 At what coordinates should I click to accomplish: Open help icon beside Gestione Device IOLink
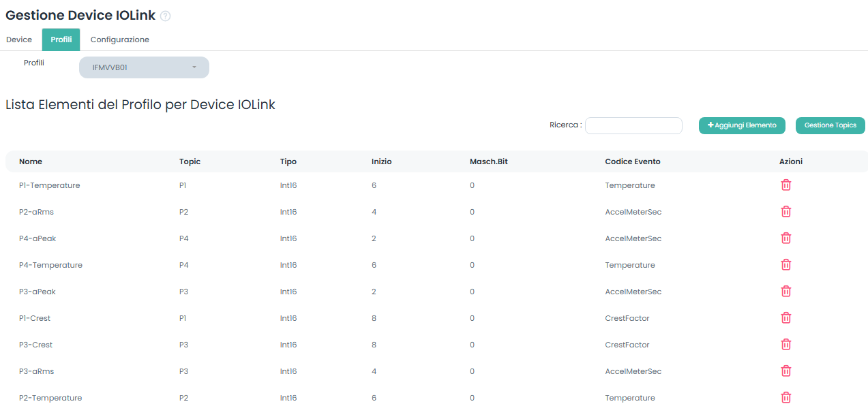(165, 16)
